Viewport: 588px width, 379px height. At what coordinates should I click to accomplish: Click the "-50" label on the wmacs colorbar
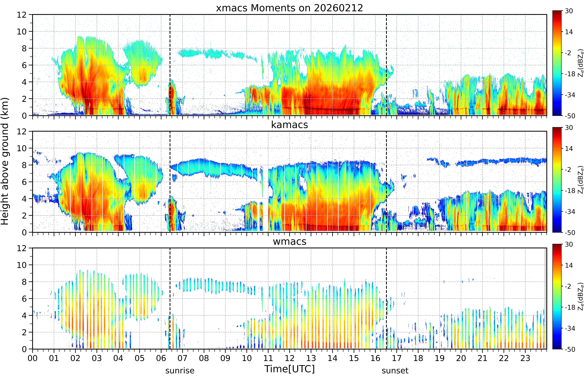(x=570, y=349)
